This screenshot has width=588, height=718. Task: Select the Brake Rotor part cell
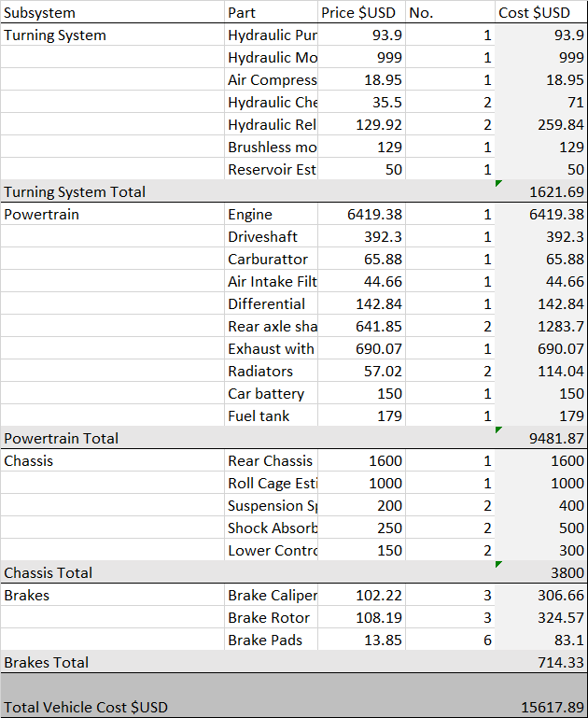(x=271, y=617)
